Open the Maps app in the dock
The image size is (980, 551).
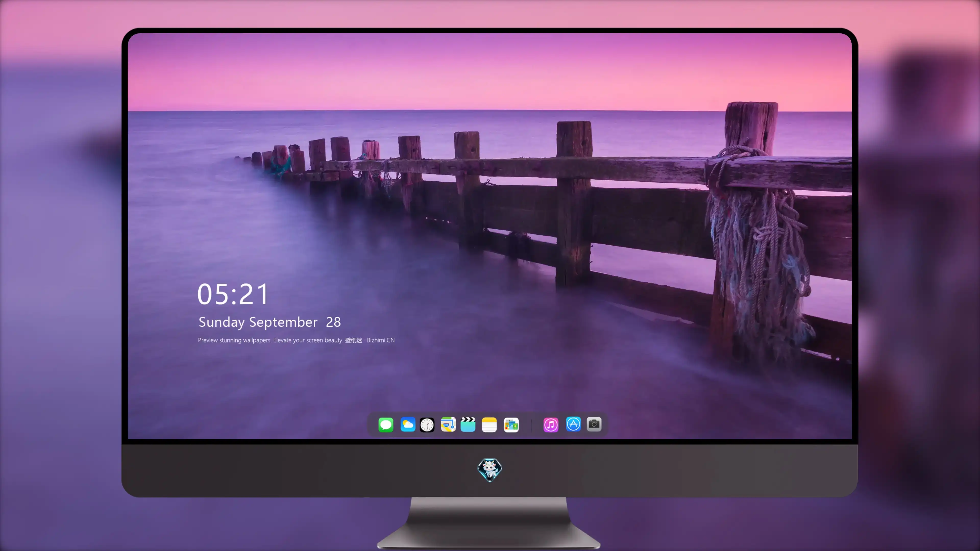click(x=448, y=424)
